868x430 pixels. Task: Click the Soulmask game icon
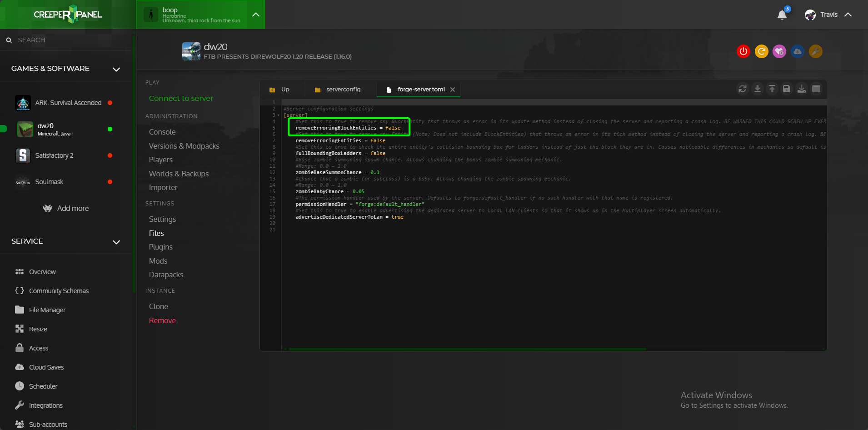click(x=23, y=182)
